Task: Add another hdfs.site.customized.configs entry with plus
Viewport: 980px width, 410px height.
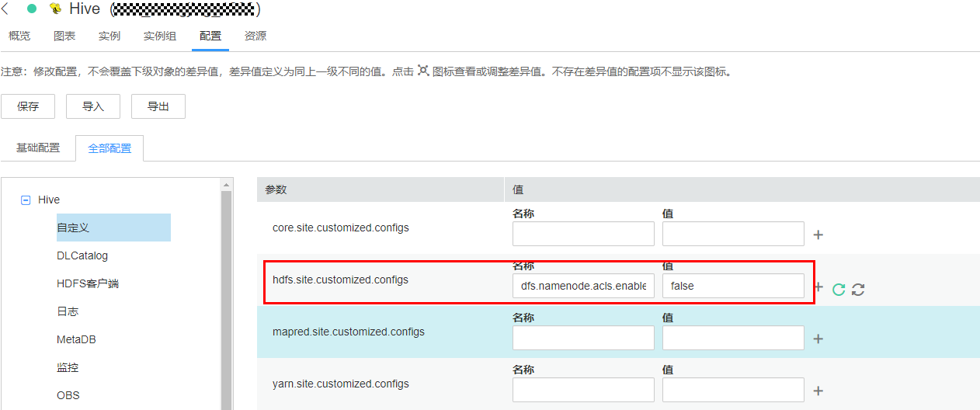Action: [x=818, y=287]
